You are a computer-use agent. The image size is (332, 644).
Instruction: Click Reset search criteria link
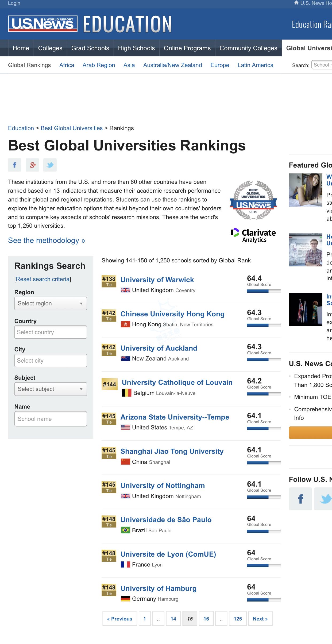coord(43,279)
